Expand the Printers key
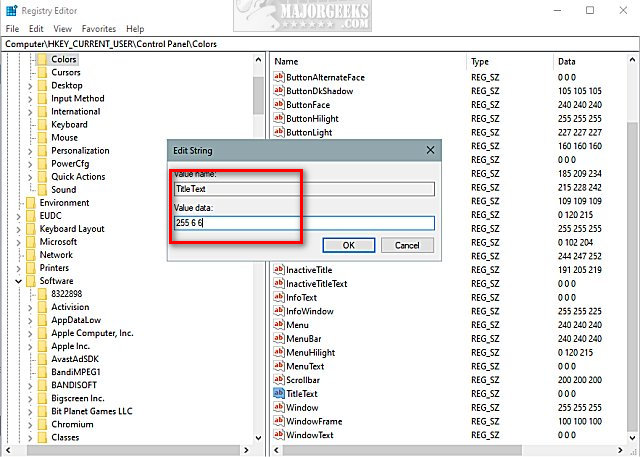640x457 pixels. [18, 268]
